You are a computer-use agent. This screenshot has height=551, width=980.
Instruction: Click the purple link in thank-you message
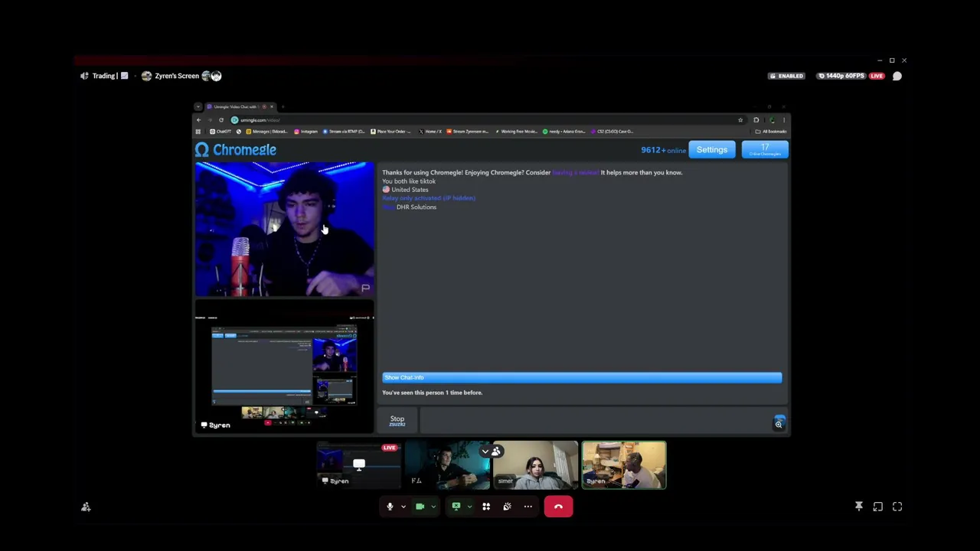tap(575, 172)
